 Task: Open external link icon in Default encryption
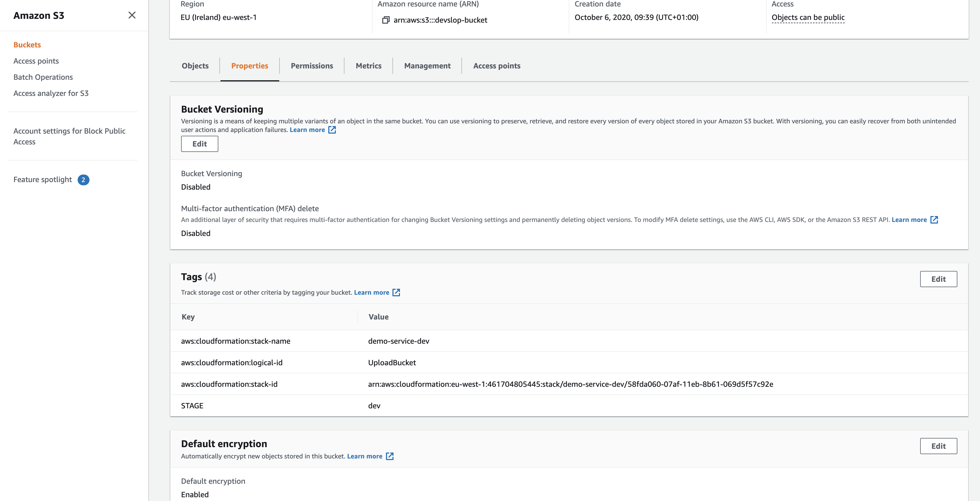pyautogui.click(x=389, y=456)
